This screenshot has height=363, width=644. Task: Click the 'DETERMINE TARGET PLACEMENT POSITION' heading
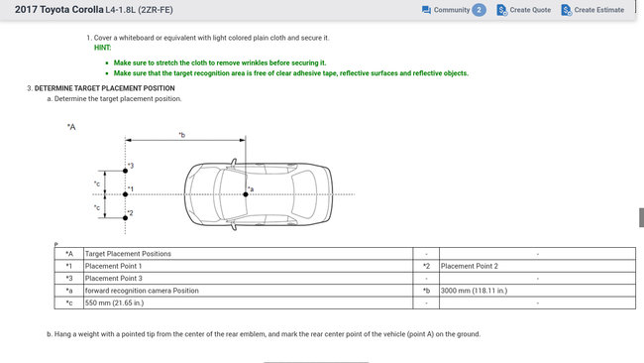point(104,88)
